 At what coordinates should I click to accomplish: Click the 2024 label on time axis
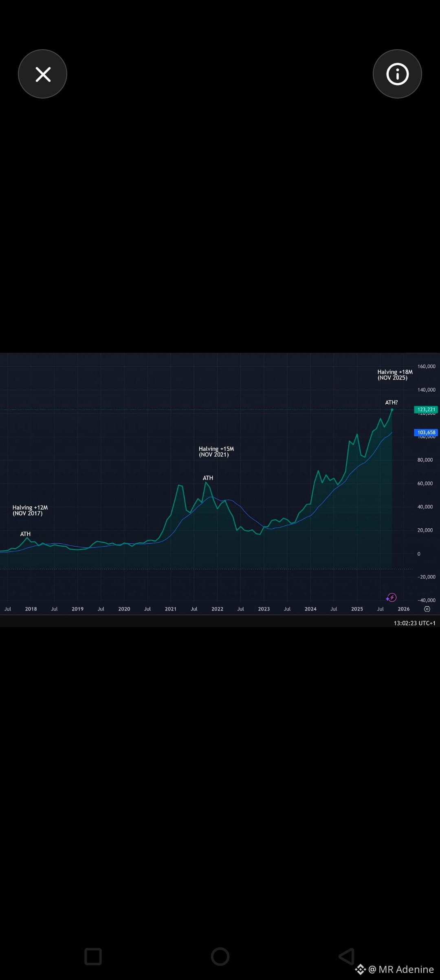point(310,609)
